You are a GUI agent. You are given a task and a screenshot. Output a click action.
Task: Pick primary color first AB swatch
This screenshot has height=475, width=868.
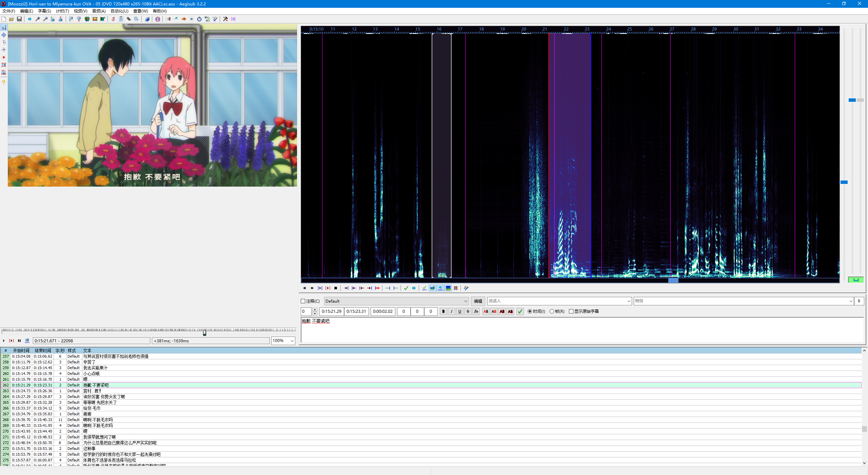click(486, 311)
